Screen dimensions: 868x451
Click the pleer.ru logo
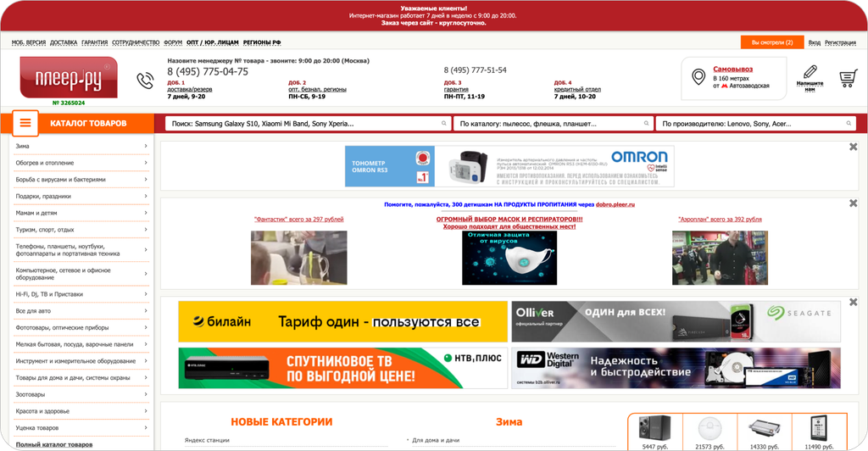click(x=69, y=77)
